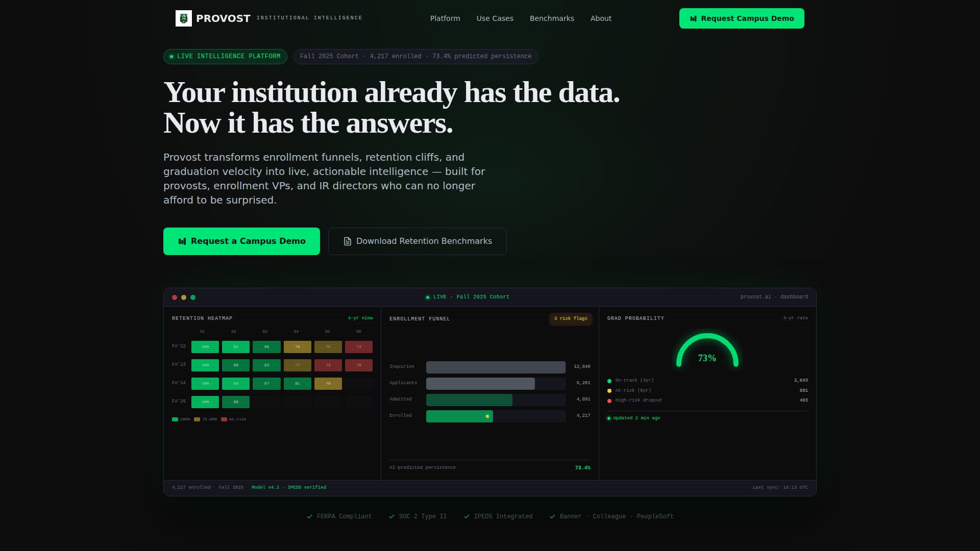
Task: Click the Inquiries funnel bar
Action: (496, 367)
